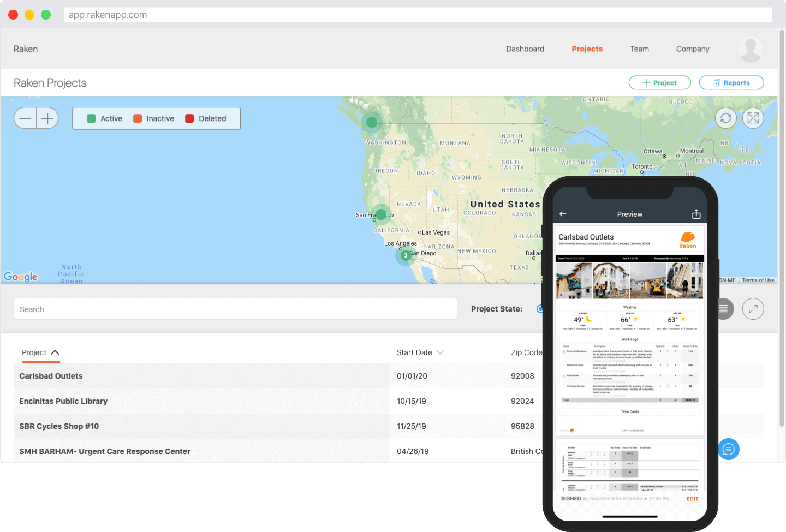Click start date 11/25/19

[412, 426]
